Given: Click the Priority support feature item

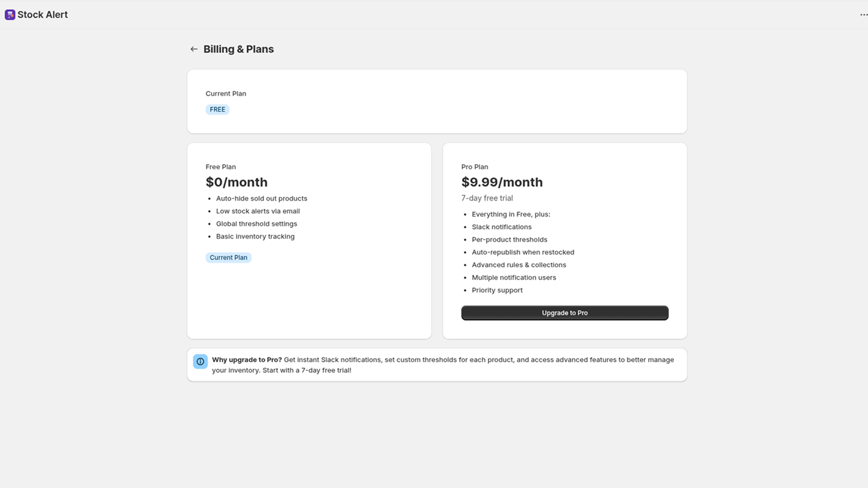Looking at the screenshot, I should tap(497, 290).
